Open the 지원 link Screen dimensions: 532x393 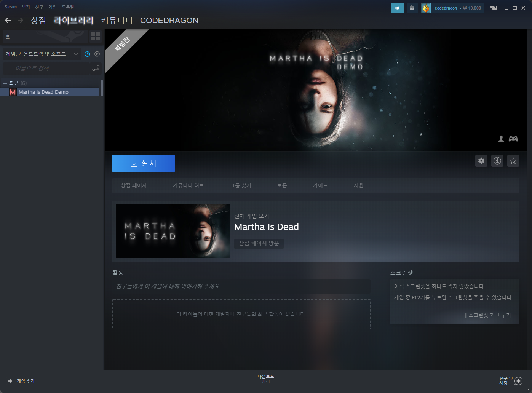[359, 185]
